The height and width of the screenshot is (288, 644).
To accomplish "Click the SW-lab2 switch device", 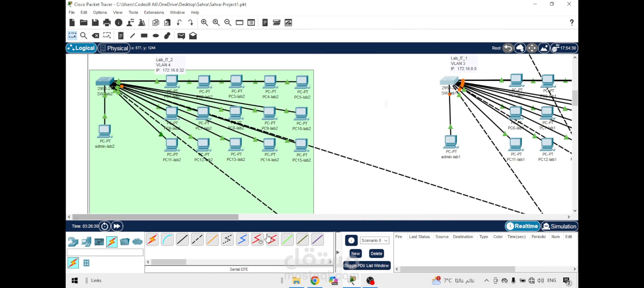I will point(105,81).
